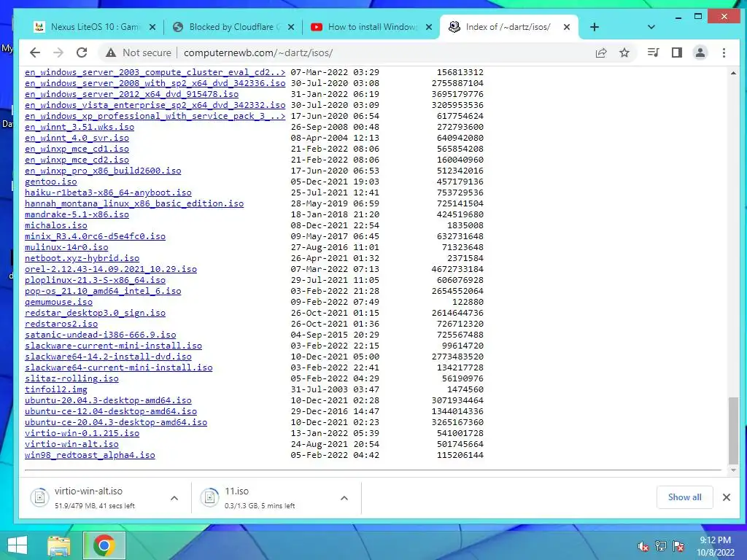The width and height of the screenshot is (747, 560).
Task: Click the virtio-win-alt.iso download file icon
Action: coord(39,497)
